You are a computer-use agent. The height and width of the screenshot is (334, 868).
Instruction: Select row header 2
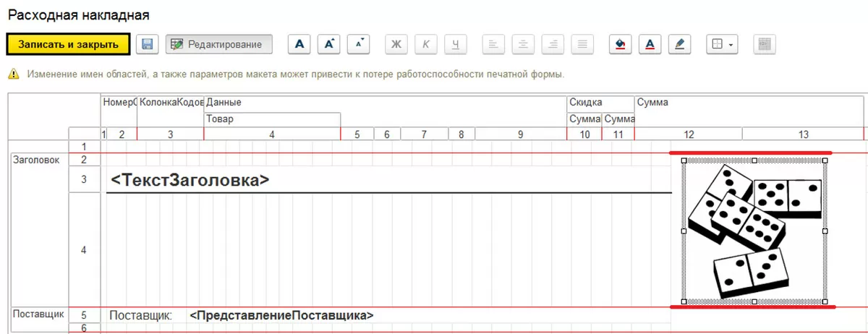(84, 160)
